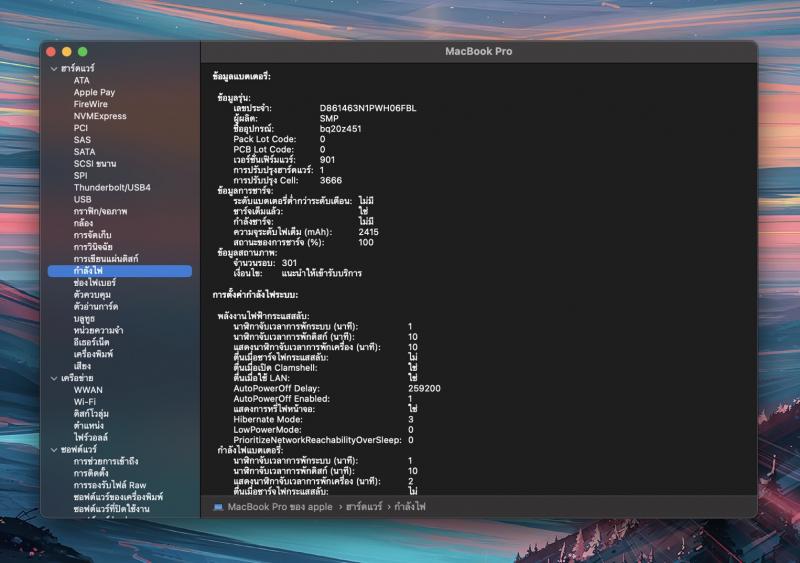
Task: Select ตัวอ่านการ์ด sidebar item
Action: point(96,307)
